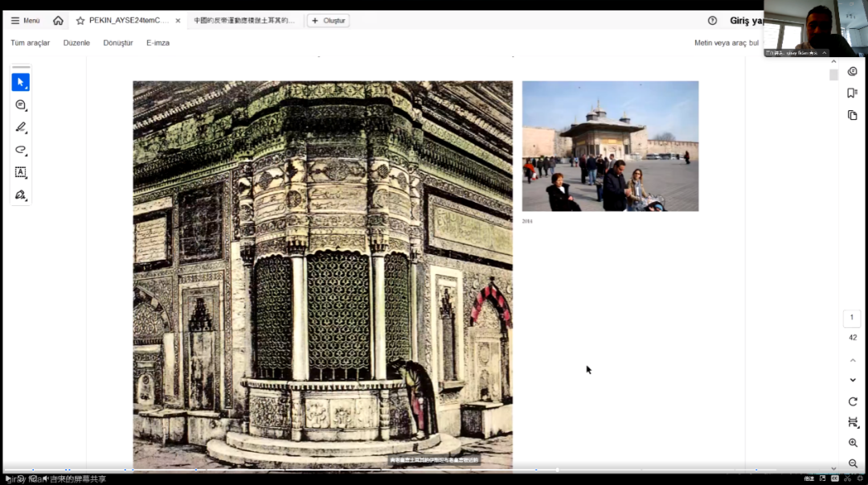Pick the freehand lasso drawing tool

(20, 150)
